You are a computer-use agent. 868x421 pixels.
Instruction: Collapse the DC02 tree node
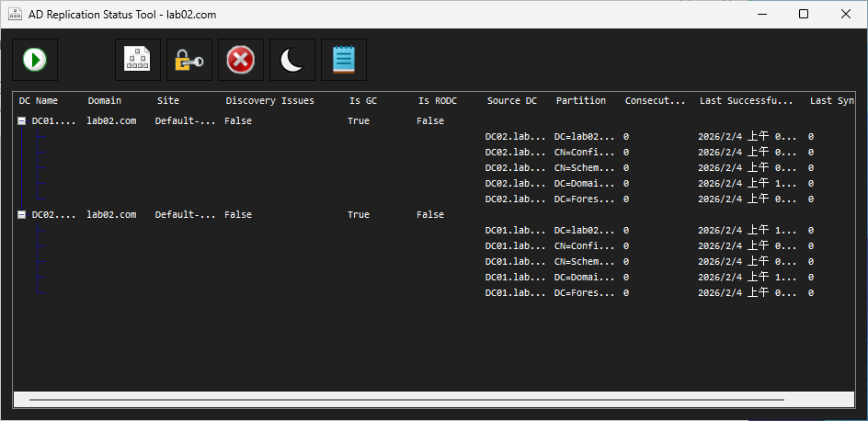21,215
